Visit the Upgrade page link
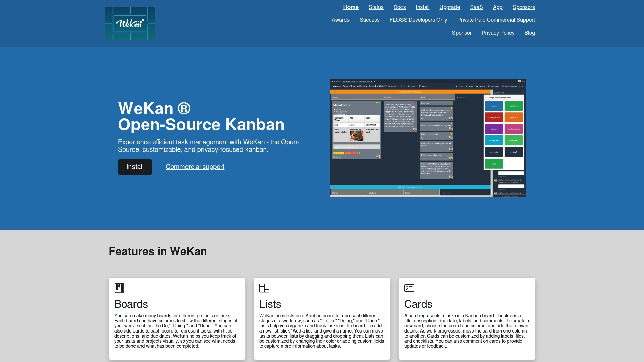This screenshot has width=644, height=362. coord(450,7)
